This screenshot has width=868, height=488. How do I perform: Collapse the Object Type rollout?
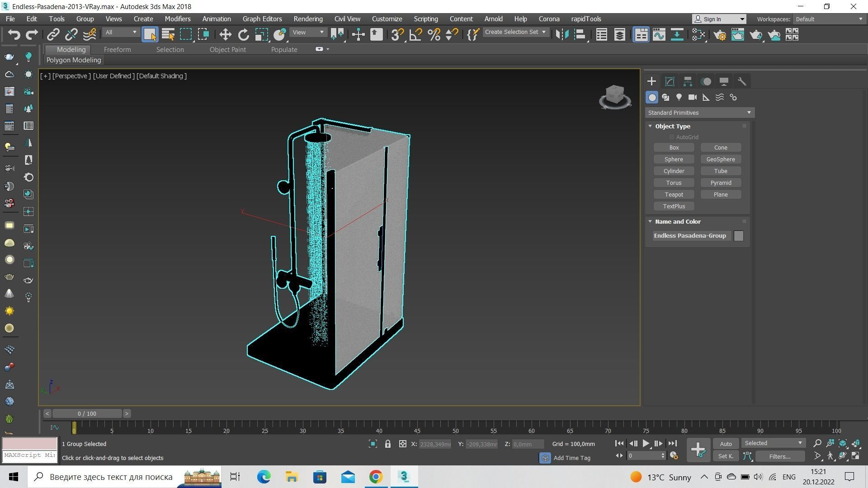672,126
